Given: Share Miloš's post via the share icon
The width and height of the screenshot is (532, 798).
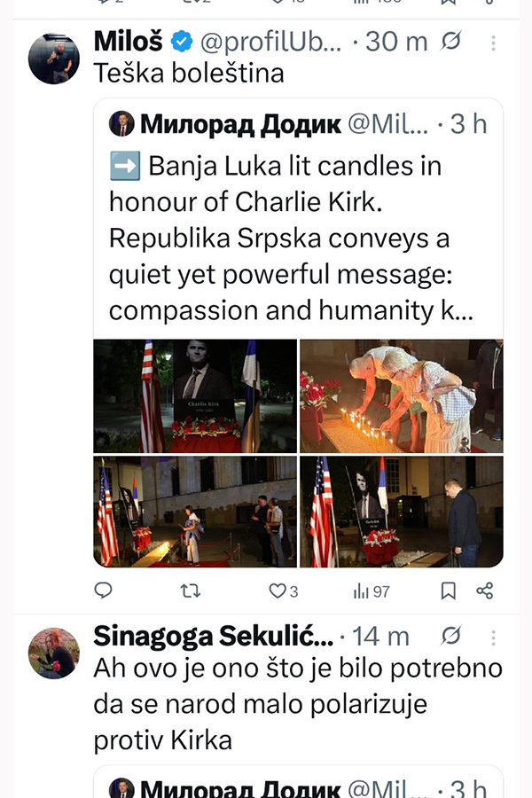Looking at the screenshot, I should 485,591.
